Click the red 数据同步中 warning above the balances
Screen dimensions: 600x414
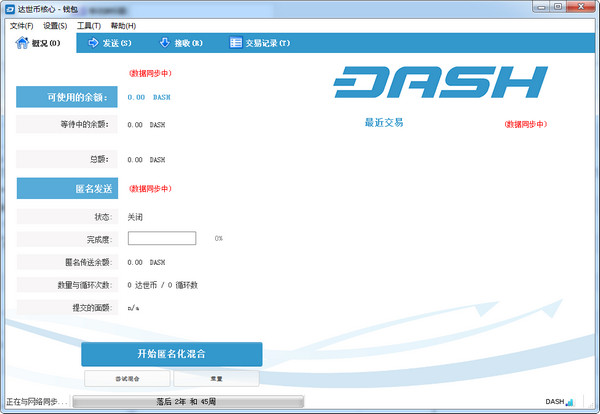tap(150, 73)
